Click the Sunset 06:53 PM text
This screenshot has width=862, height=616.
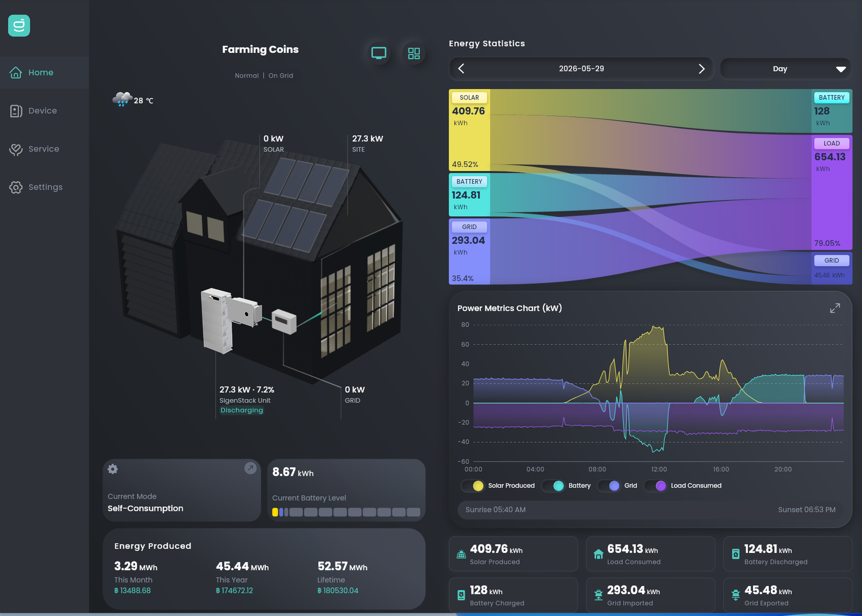807,509
